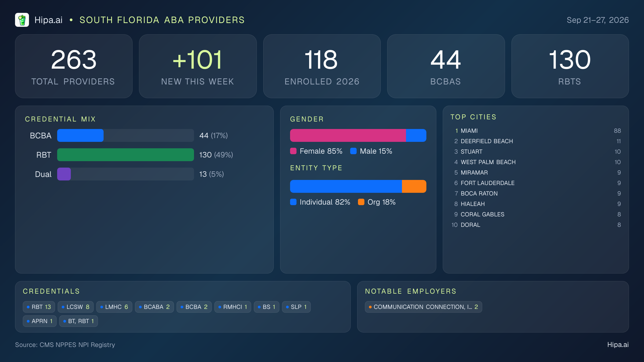Viewport: 644px width, 362px height.
Task: Open the 263 Total Providers card
Action: coord(74,66)
